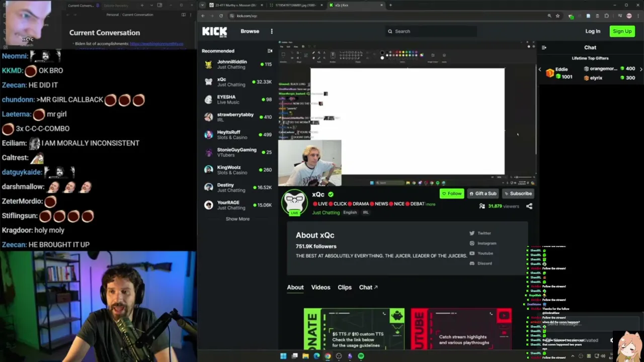Open Spotify from the taskbar
Image resolution: width=644 pixels, height=362 pixels.
click(x=361, y=356)
